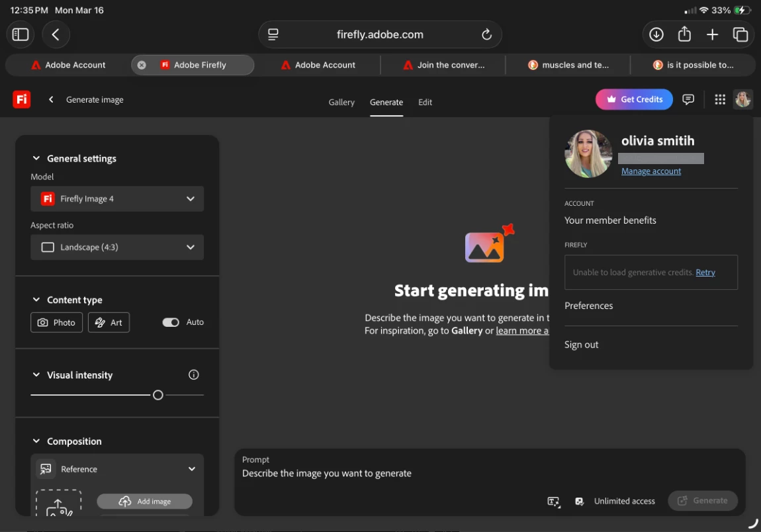Collapse the Composition section
761x532 pixels.
36,441
